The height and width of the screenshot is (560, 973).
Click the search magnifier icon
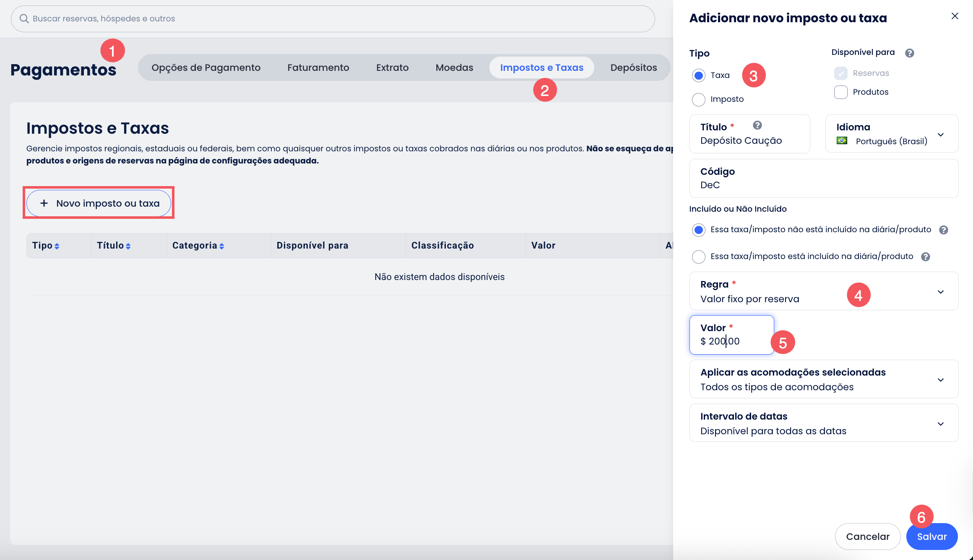coord(24,18)
